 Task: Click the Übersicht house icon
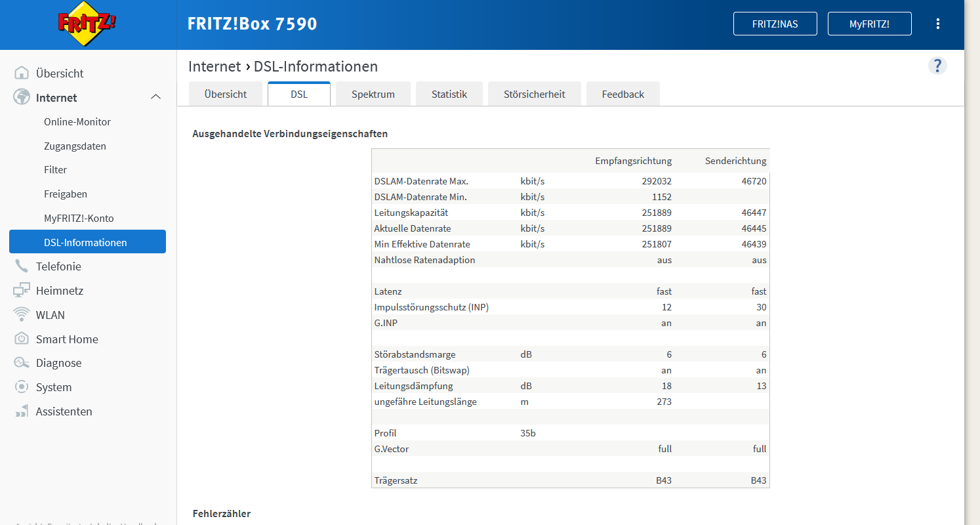[22, 73]
